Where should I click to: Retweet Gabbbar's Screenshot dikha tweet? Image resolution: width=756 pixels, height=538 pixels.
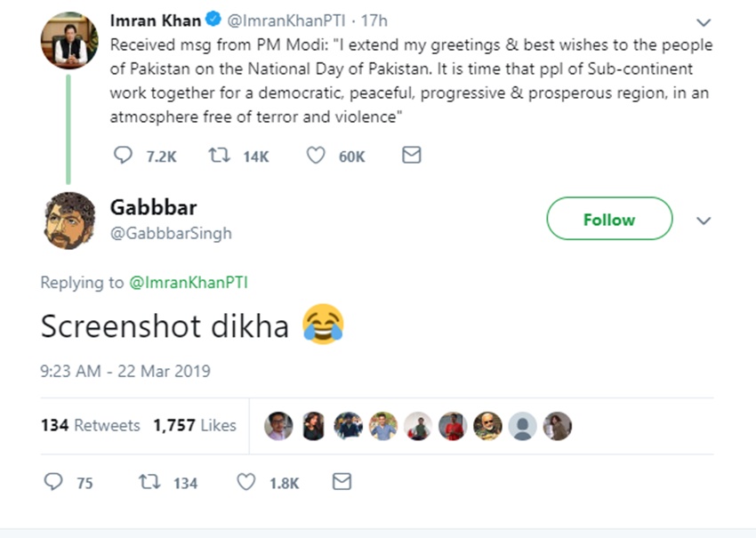[x=148, y=482]
